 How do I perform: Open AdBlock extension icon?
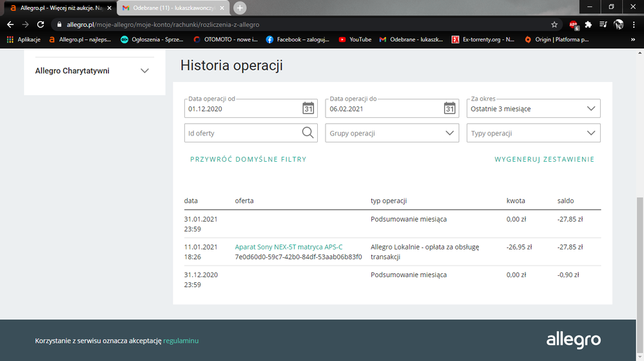(x=573, y=25)
